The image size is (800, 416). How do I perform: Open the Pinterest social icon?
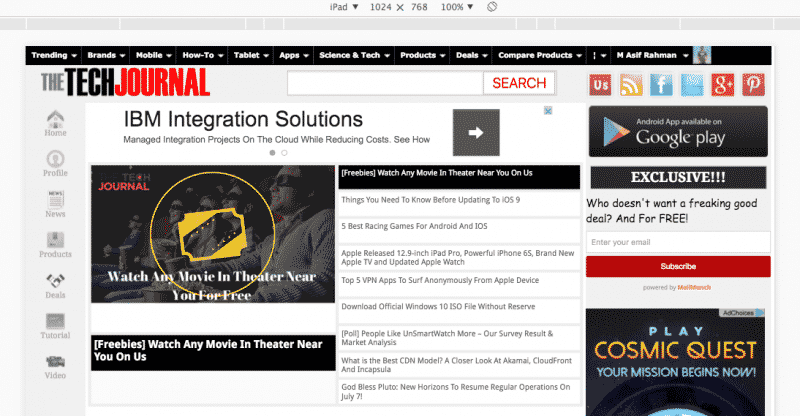click(x=753, y=84)
